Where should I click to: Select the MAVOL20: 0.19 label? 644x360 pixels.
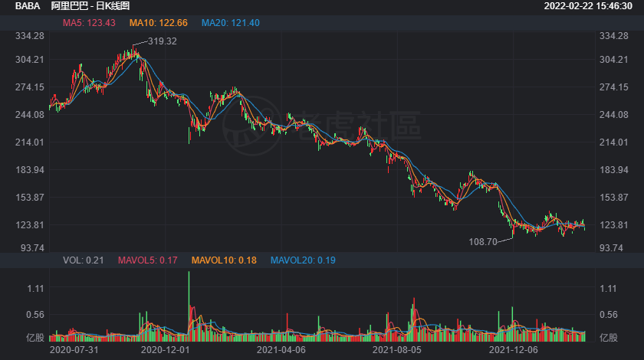pos(303,260)
